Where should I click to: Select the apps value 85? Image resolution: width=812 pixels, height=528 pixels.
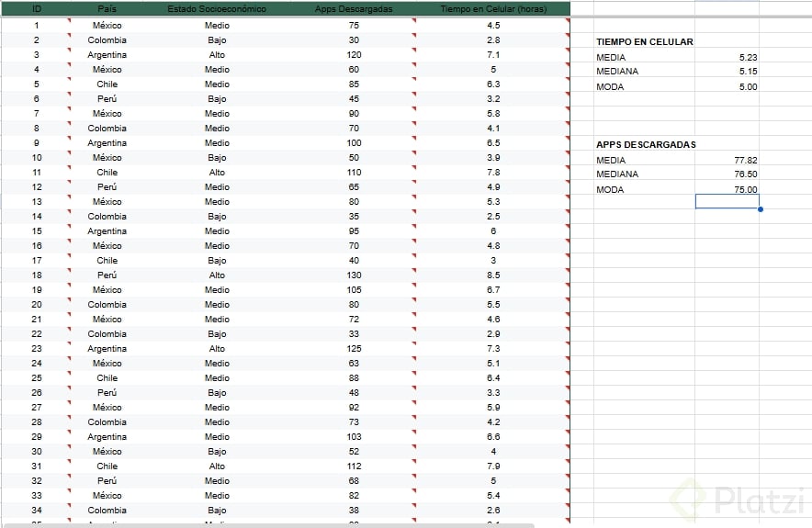coord(354,84)
